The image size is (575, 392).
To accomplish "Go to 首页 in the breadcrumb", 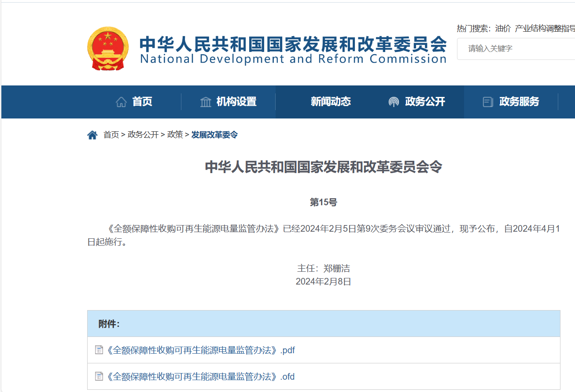I will coord(111,135).
